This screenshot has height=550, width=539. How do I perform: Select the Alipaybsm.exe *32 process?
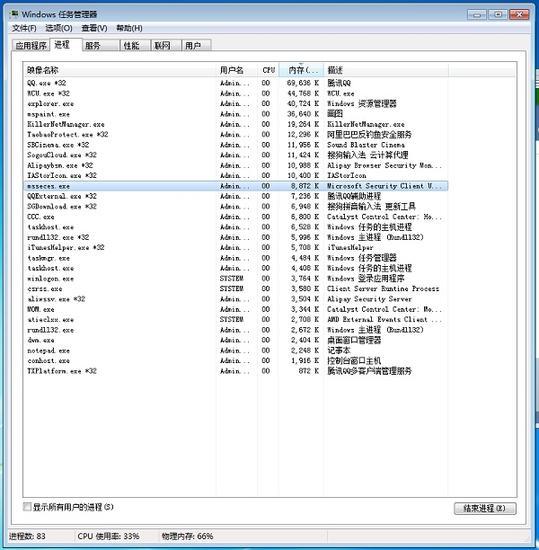236,166
